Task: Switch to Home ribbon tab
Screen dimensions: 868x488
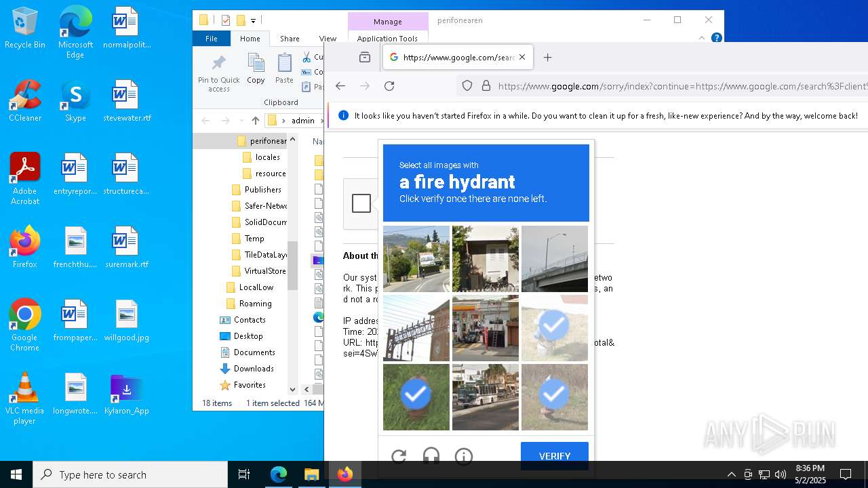Action: [250, 39]
